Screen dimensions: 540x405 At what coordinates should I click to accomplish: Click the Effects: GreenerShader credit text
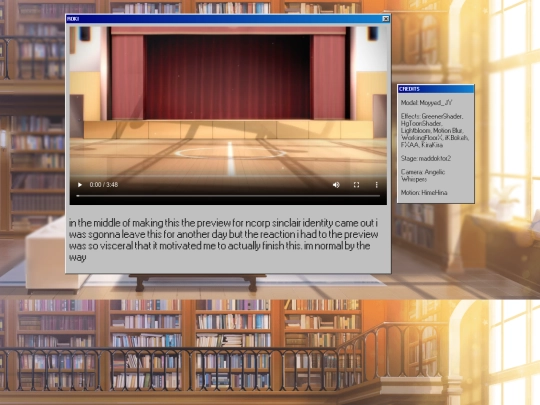coord(435,131)
